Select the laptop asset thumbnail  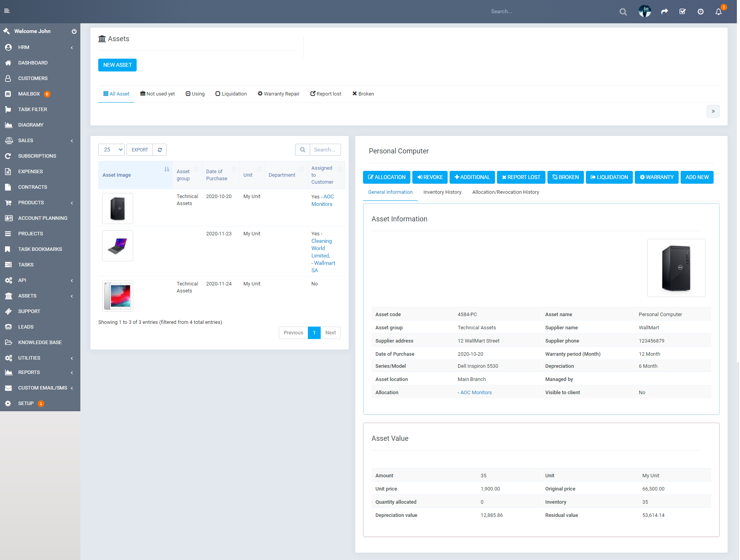118,246
